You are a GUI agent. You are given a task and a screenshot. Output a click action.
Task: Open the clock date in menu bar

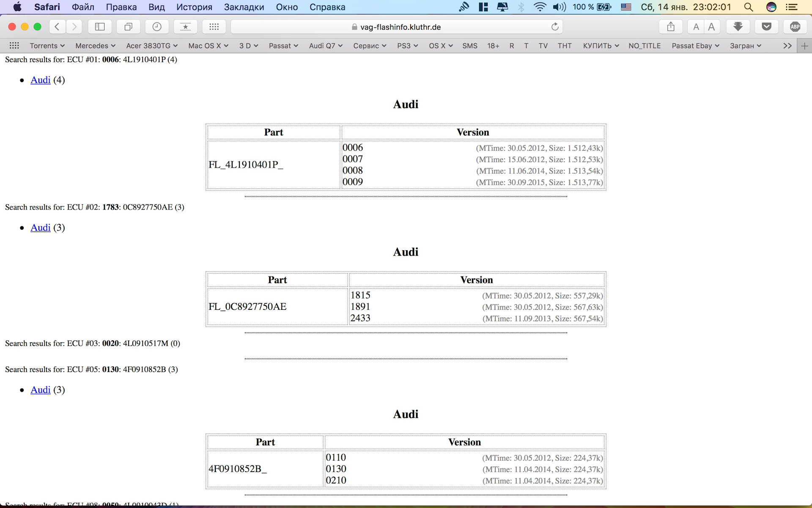click(686, 7)
